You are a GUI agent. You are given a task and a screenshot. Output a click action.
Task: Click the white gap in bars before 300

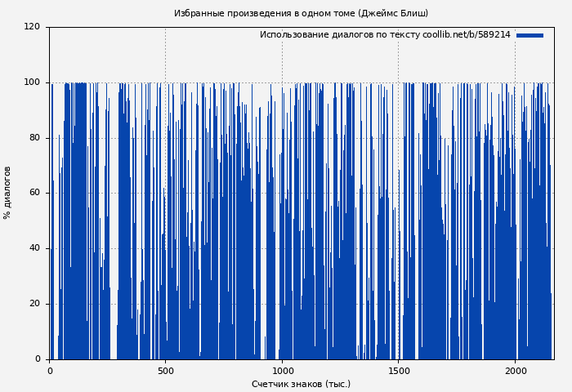(114, 245)
